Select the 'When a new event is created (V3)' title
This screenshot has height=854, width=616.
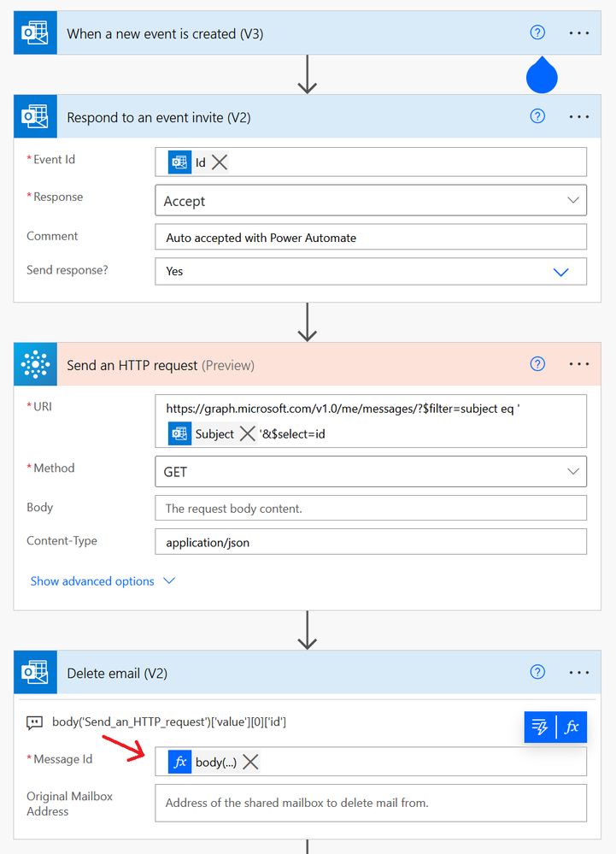tap(165, 34)
